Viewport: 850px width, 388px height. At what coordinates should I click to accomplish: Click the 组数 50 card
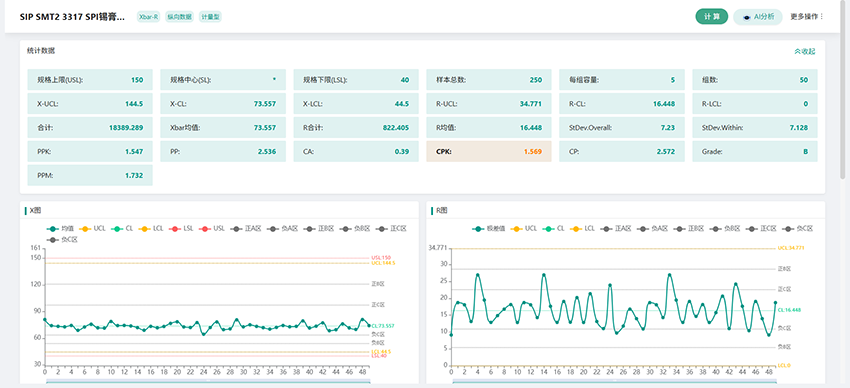755,80
